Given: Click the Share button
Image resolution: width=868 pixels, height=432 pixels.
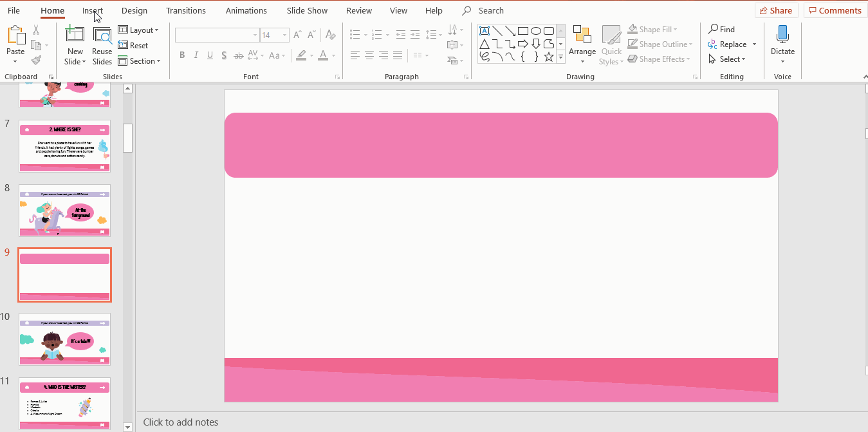Looking at the screenshot, I should 776,10.
